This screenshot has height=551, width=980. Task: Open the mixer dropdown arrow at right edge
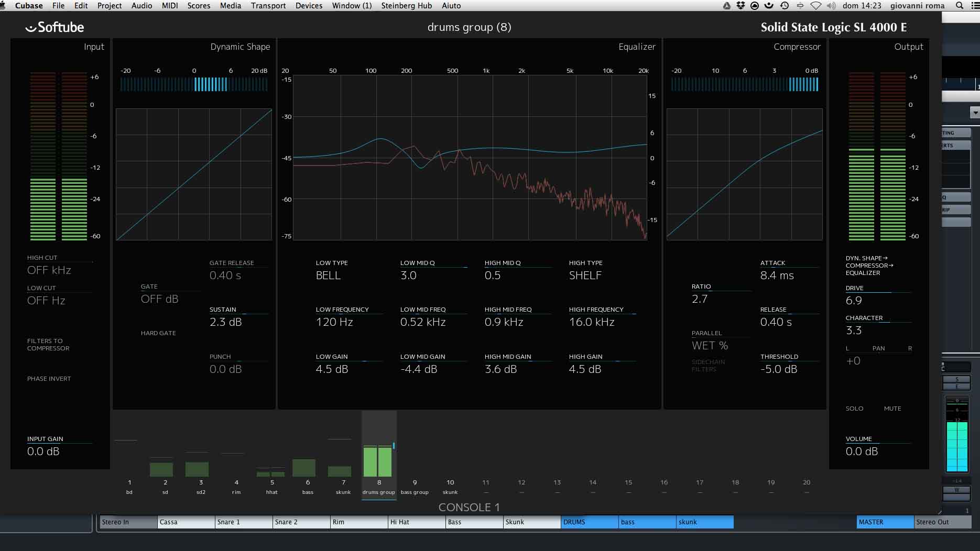coord(974,113)
